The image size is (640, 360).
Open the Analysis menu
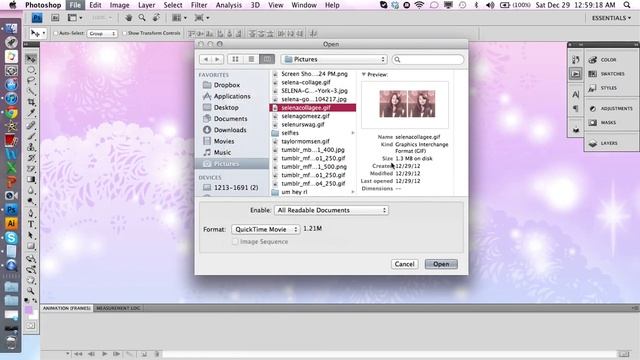(228, 5)
